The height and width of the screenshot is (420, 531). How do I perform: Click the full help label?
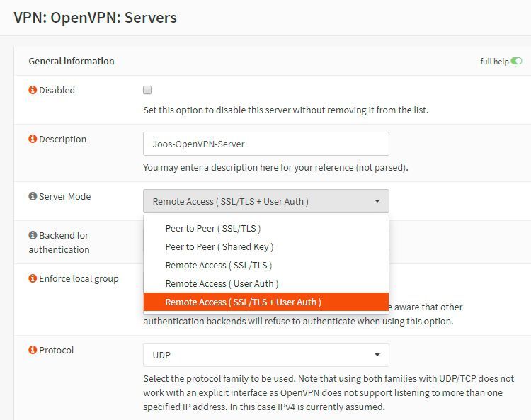494,62
